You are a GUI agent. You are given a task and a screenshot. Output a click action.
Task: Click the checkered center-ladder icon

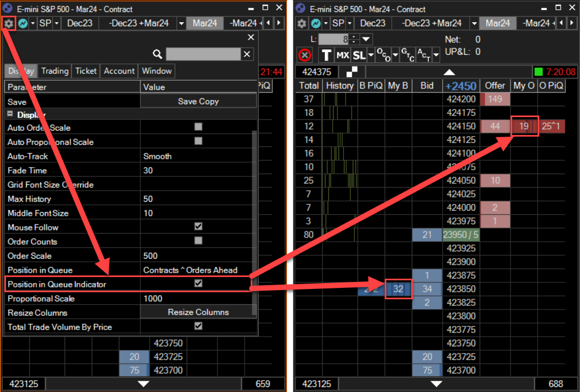click(x=352, y=72)
